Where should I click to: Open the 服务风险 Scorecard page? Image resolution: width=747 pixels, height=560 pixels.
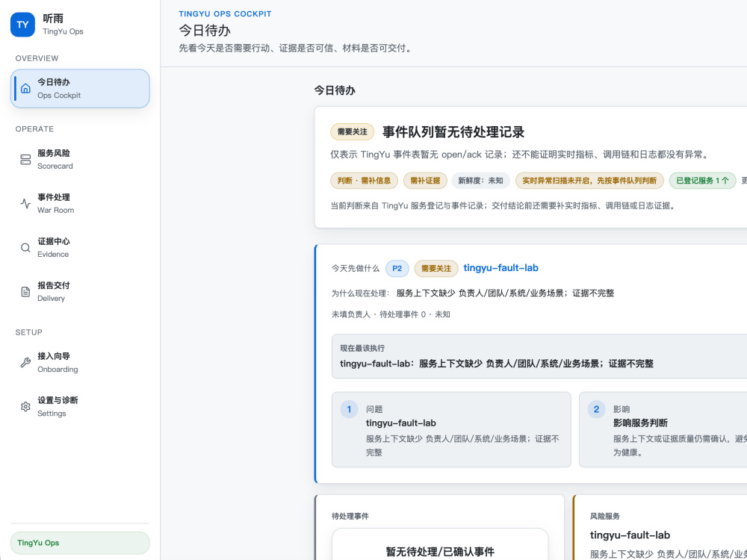click(80, 160)
